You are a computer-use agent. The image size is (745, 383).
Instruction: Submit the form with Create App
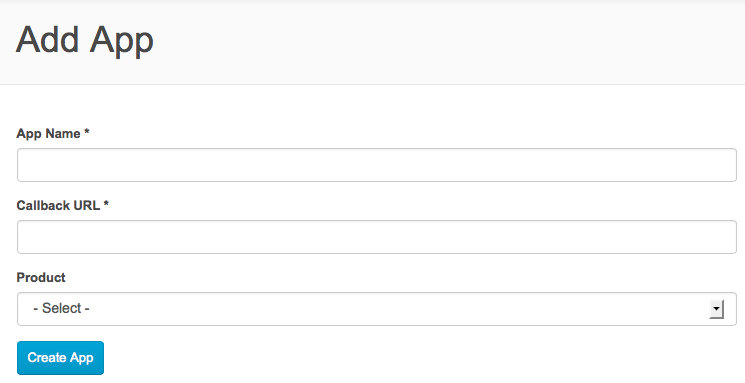coord(60,358)
